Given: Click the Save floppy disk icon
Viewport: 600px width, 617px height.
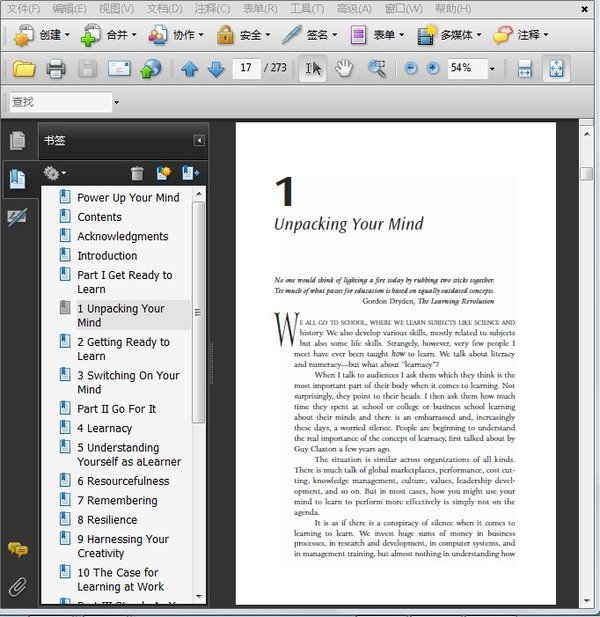Looking at the screenshot, I should 87,68.
